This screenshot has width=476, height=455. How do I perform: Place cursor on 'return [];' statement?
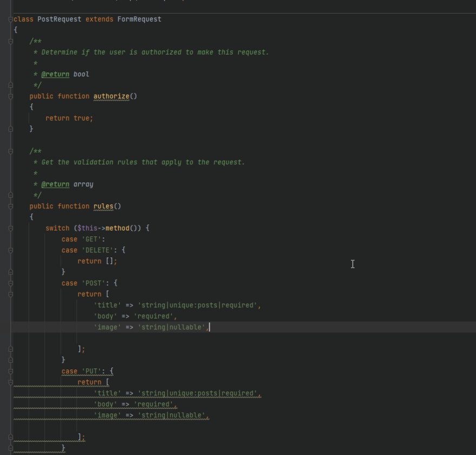click(97, 261)
